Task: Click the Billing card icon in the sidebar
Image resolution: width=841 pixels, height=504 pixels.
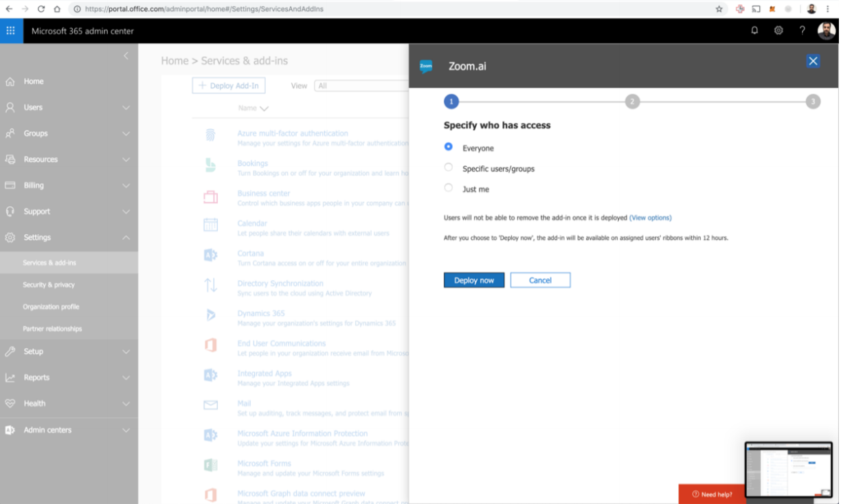Action: pos(10,185)
